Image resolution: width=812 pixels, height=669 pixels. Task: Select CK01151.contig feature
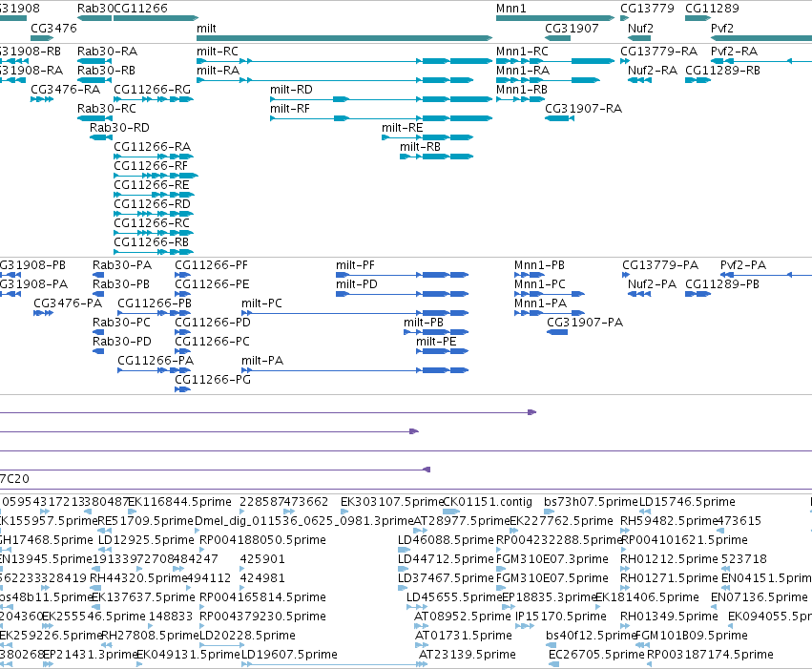click(451, 512)
